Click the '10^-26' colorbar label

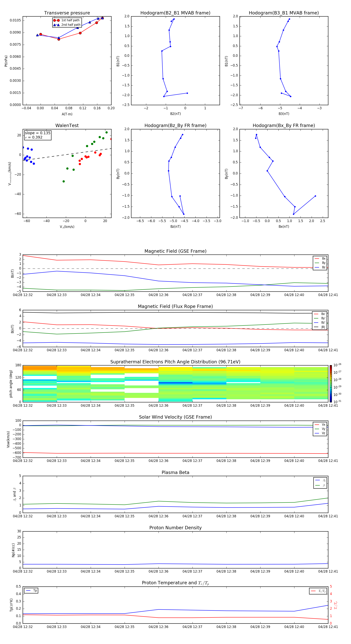pos(337,365)
